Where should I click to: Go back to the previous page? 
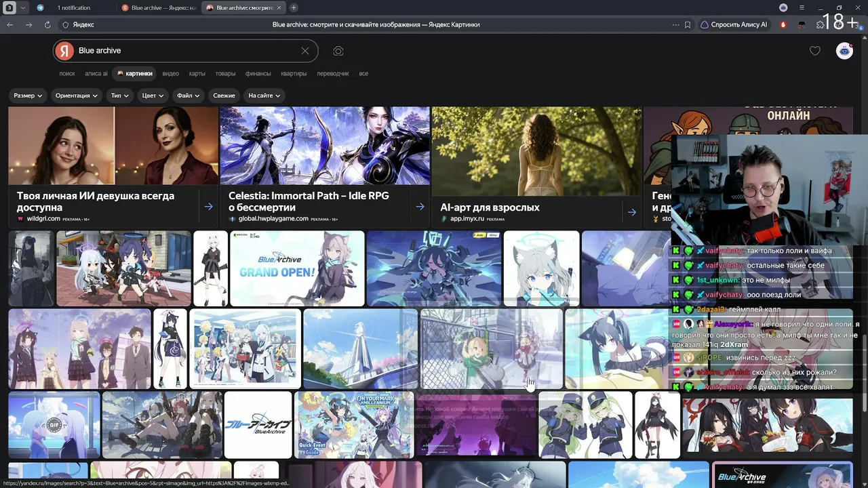(9, 24)
